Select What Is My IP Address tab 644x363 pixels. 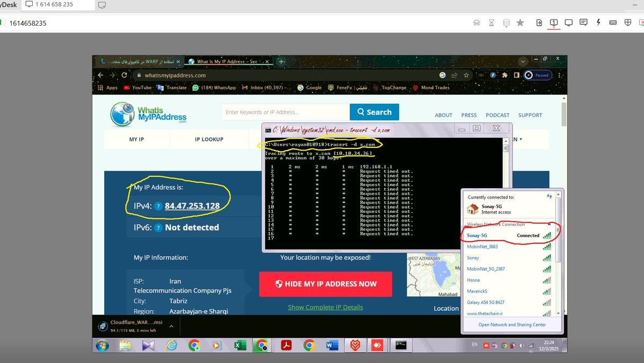(x=228, y=62)
